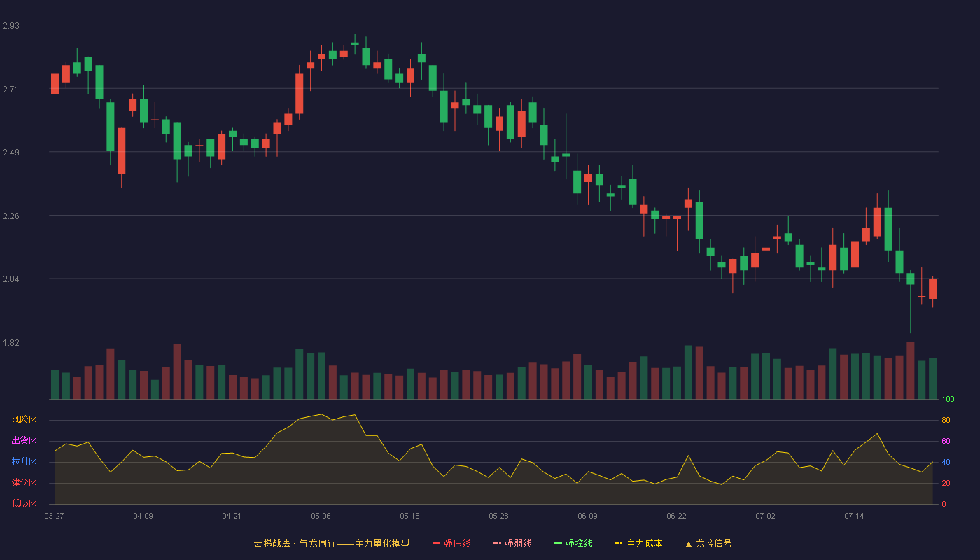Click the 建仓区 zone label

tap(24, 483)
